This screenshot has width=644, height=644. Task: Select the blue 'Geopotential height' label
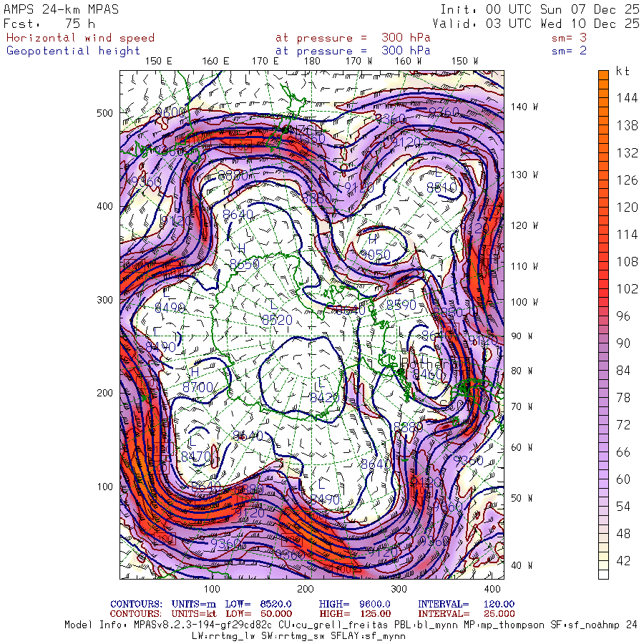[x=73, y=51]
